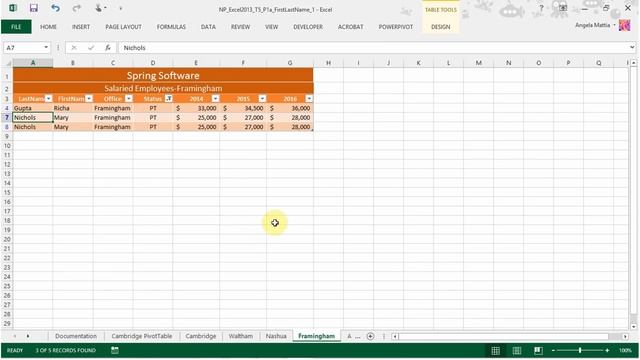Open the Table Tools DESIGN tab
640x360 pixels.
[440, 27]
